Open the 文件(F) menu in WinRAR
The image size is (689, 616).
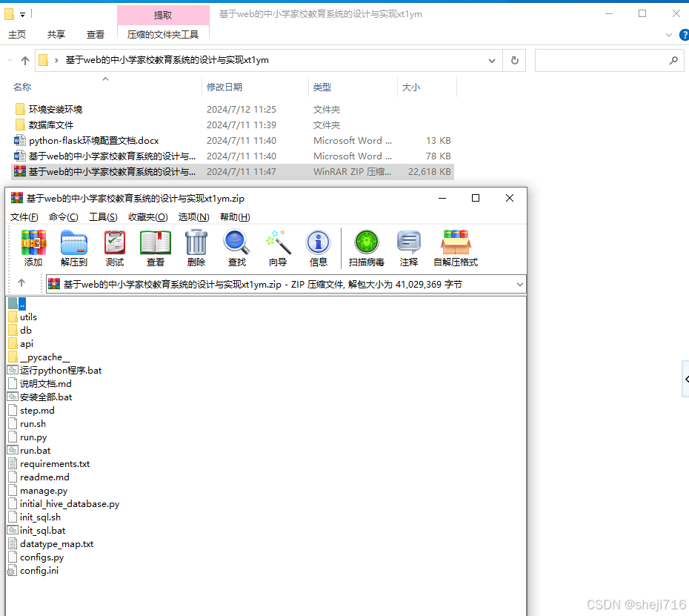click(24, 216)
